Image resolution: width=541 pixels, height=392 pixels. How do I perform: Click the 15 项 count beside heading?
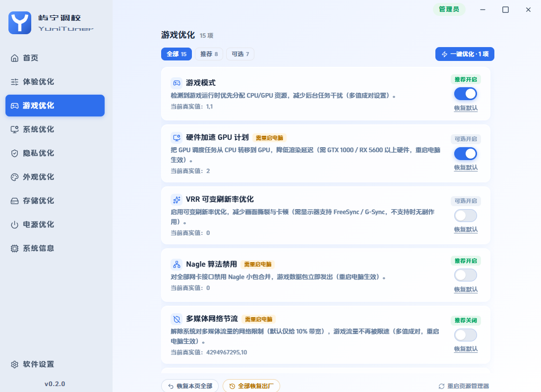click(x=206, y=36)
